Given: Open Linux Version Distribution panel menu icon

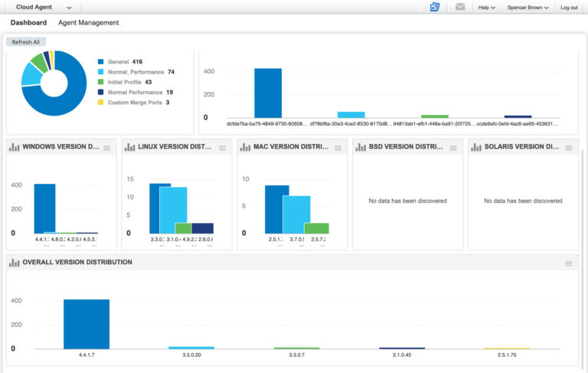Looking at the screenshot, I should (x=222, y=148).
